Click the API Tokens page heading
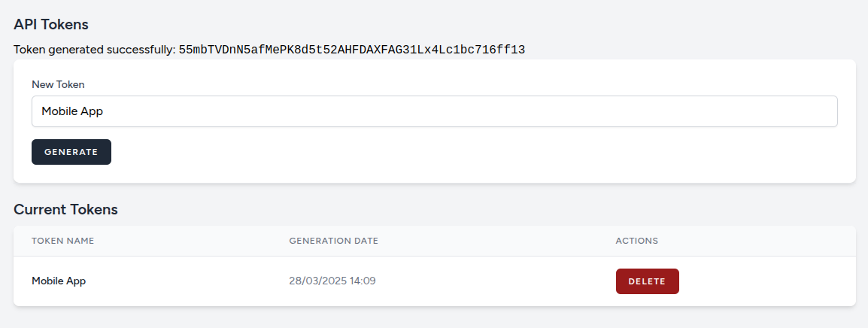Viewport: 868px width, 328px height. tap(51, 24)
